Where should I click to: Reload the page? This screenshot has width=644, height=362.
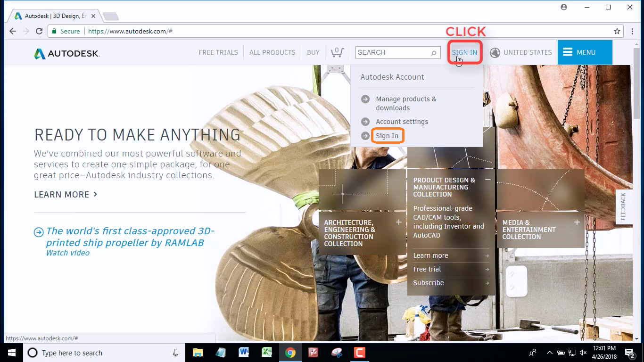pos(39,31)
